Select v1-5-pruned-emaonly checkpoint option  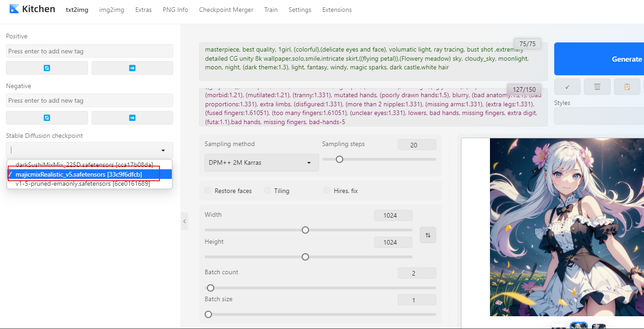pyautogui.click(x=90, y=183)
